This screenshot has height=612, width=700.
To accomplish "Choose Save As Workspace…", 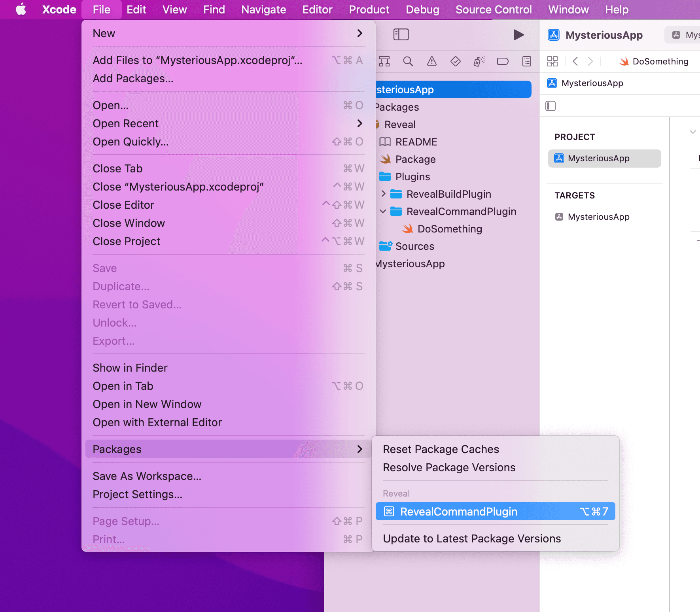I will pos(228,476).
